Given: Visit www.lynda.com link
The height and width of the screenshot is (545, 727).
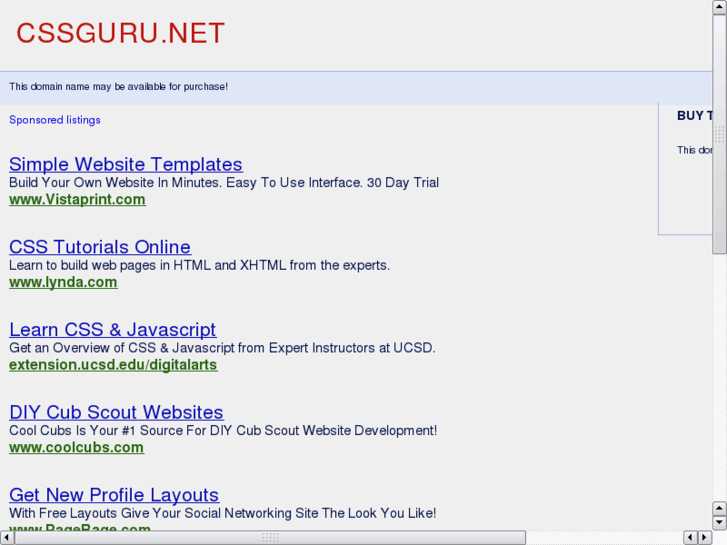Looking at the screenshot, I should point(63,282).
